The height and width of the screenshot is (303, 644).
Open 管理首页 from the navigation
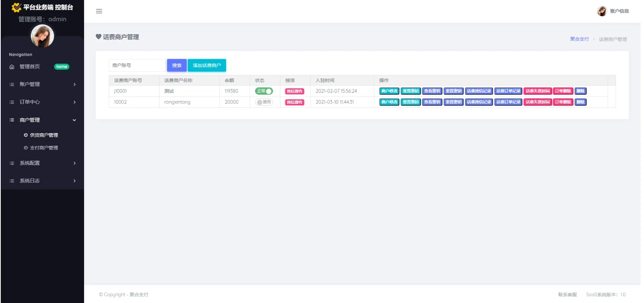[30, 67]
